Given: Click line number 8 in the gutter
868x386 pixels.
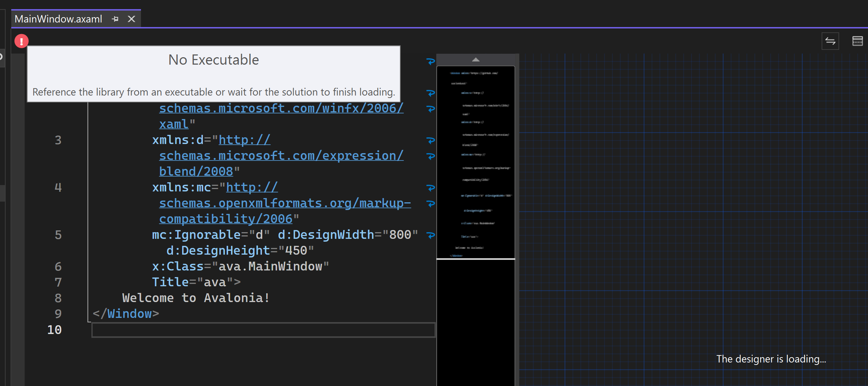Looking at the screenshot, I should click(58, 298).
